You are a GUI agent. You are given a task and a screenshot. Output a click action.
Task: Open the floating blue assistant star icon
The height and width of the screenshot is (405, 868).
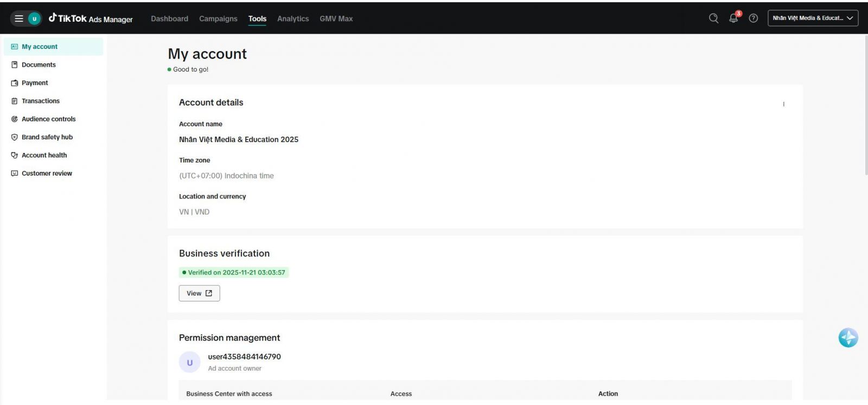pyautogui.click(x=848, y=338)
